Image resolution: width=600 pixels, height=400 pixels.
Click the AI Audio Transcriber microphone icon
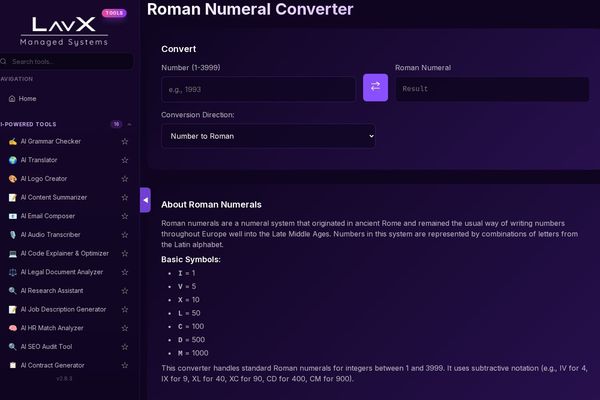pos(13,235)
